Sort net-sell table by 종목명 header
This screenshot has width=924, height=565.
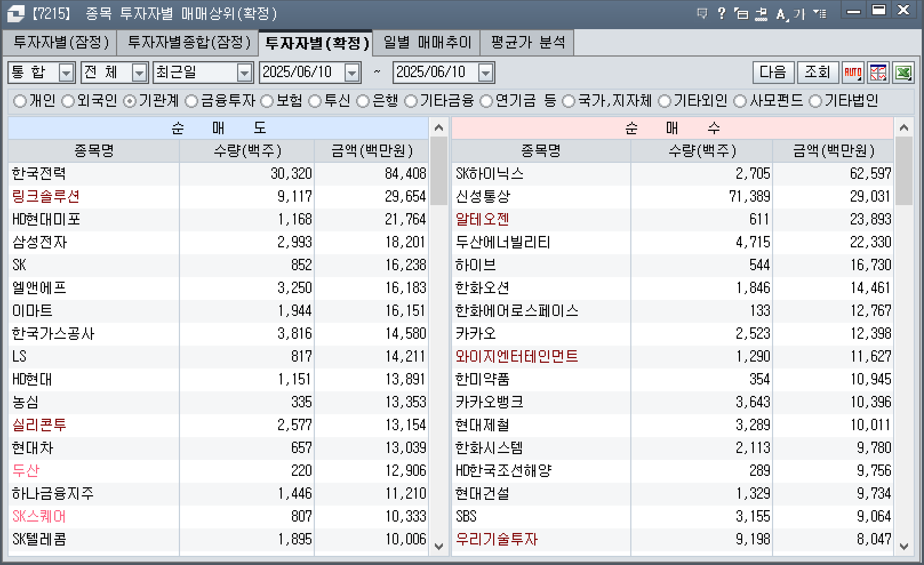point(94,151)
